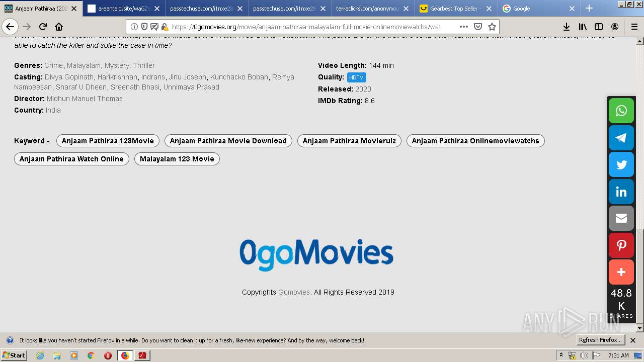This screenshot has height=362, width=644.
Task: Click the India country link
Action: [53, 110]
